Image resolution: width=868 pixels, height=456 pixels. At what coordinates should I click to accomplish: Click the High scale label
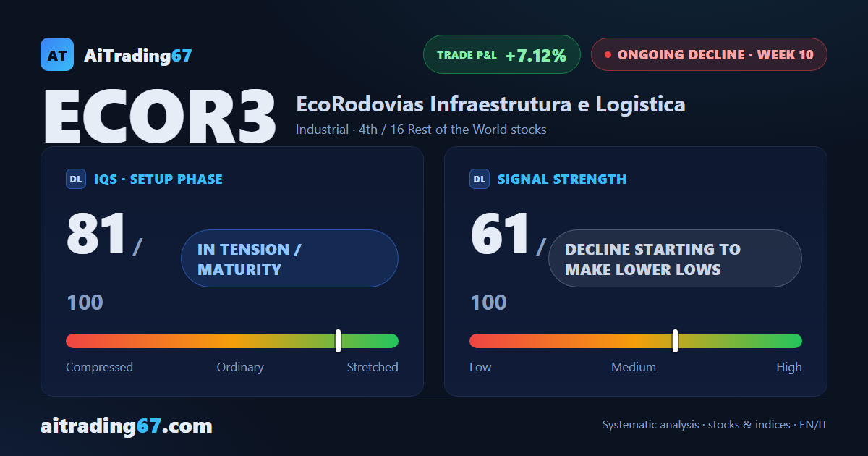click(789, 367)
